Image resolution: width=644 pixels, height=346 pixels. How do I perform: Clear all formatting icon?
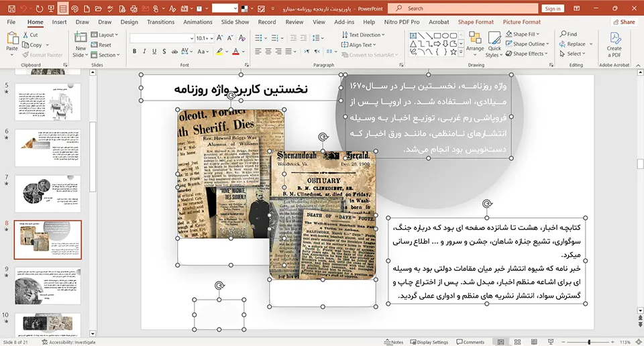(x=242, y=38)
